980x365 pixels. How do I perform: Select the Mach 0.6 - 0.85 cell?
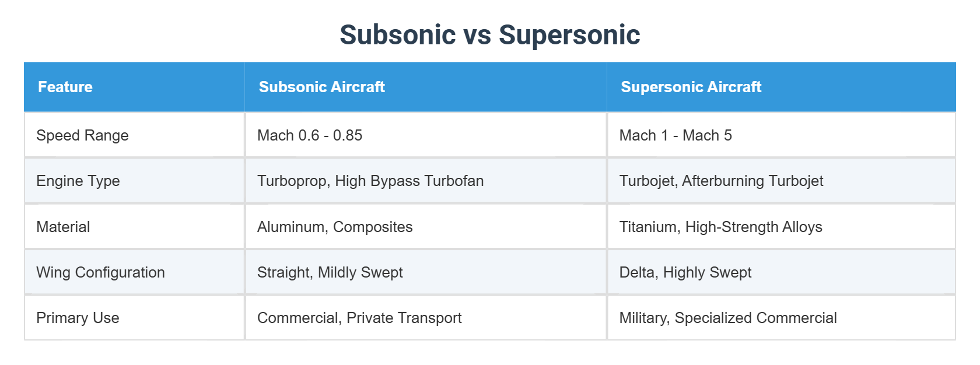tap(310, 135)
